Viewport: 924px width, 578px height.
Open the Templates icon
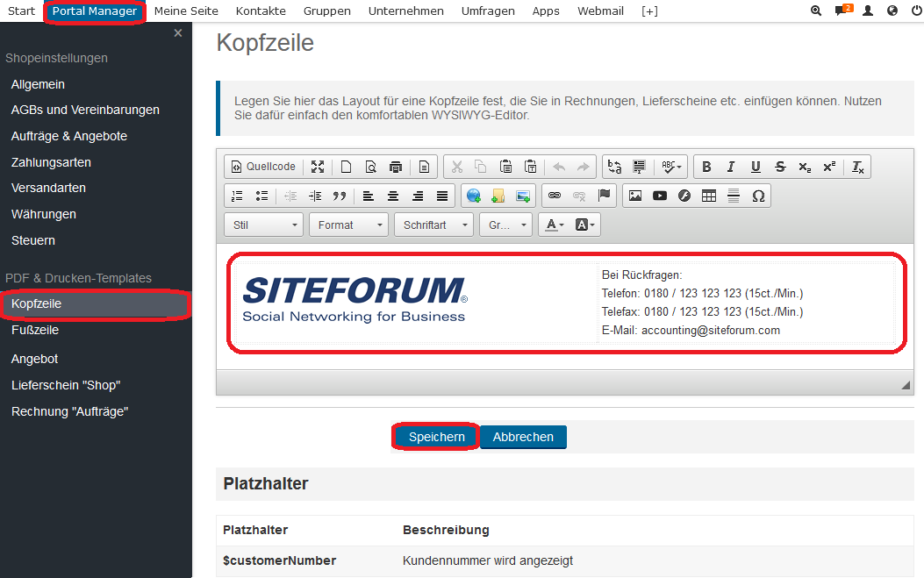[x=424, y=167]
